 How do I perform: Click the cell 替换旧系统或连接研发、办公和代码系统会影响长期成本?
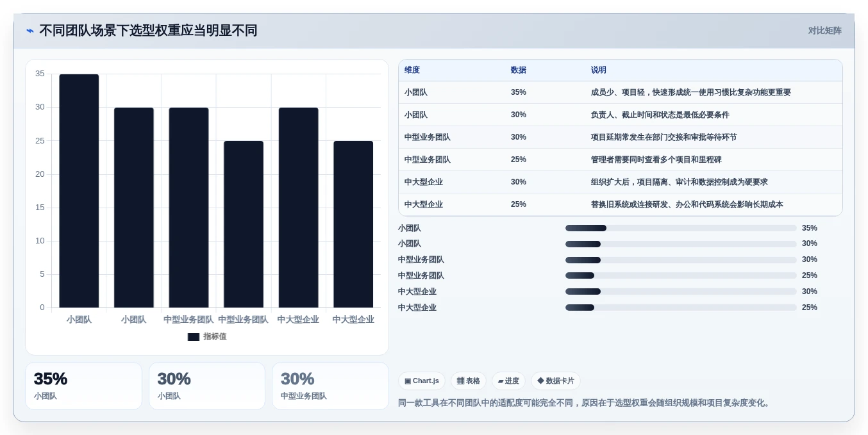click(687, 204)
